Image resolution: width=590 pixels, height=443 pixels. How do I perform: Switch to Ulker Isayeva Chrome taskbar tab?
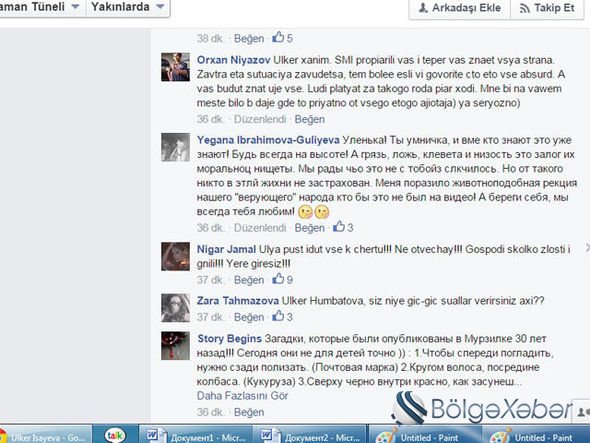(45, 435)
